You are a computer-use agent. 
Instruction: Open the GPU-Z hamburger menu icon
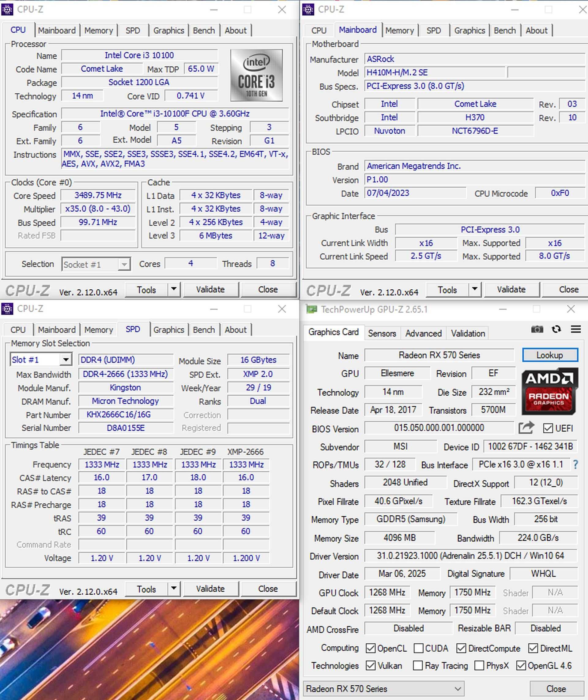[x=576, y=330]
